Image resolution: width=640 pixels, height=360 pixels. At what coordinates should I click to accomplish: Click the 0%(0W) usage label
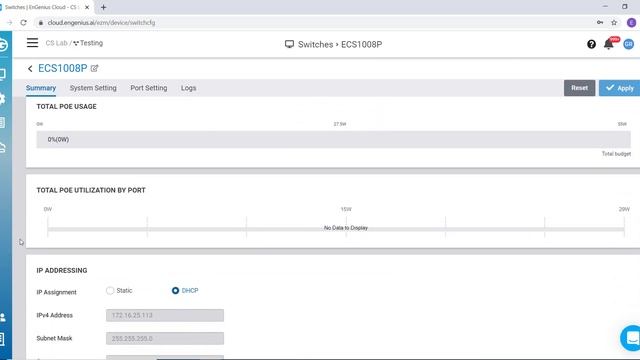click(58, 140)
